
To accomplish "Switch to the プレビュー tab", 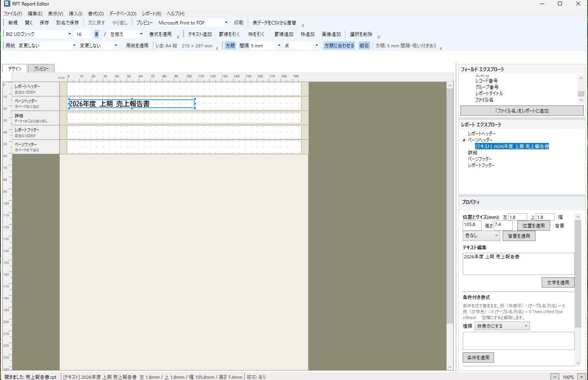I will (x=41, y=69).
